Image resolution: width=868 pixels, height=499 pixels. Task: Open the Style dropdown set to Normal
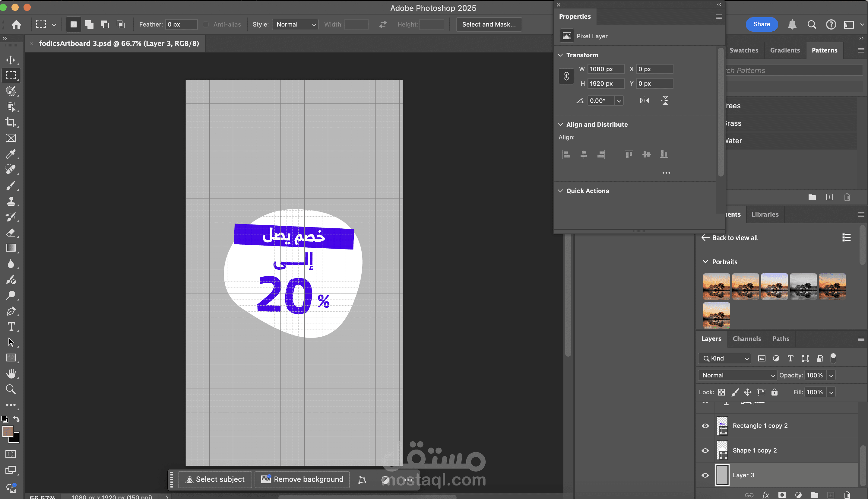(295, 24)
